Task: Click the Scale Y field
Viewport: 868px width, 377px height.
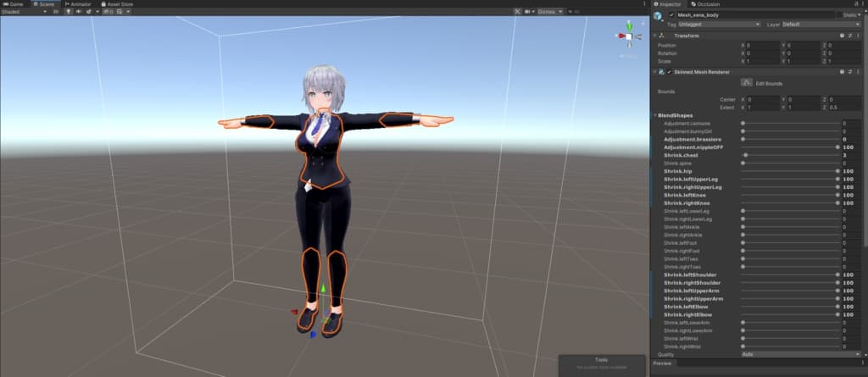Action: coord(804,62)
